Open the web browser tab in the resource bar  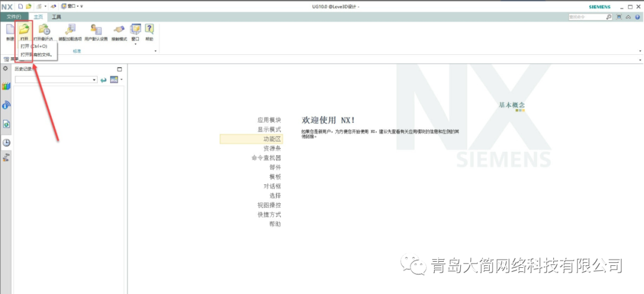[6, 123]
